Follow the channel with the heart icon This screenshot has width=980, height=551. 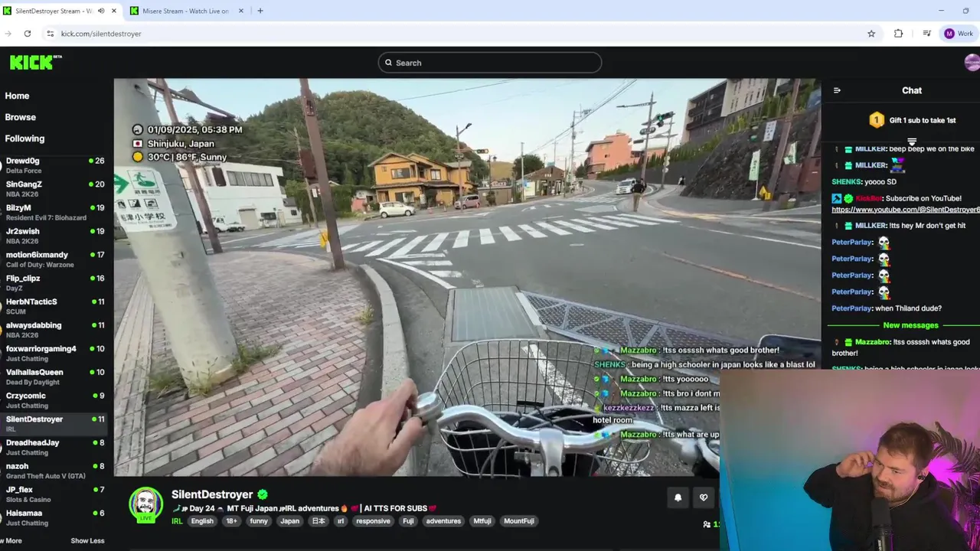pos(704,497)
